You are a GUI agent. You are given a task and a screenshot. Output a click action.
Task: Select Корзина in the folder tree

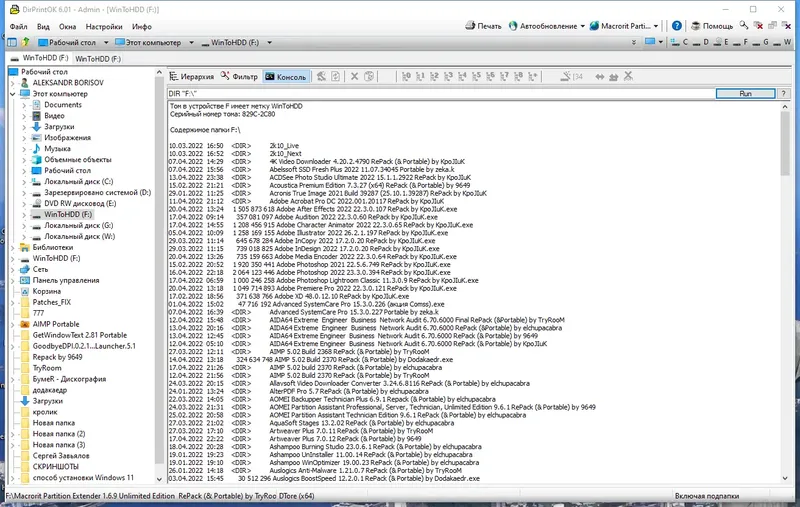coord(46,291)
